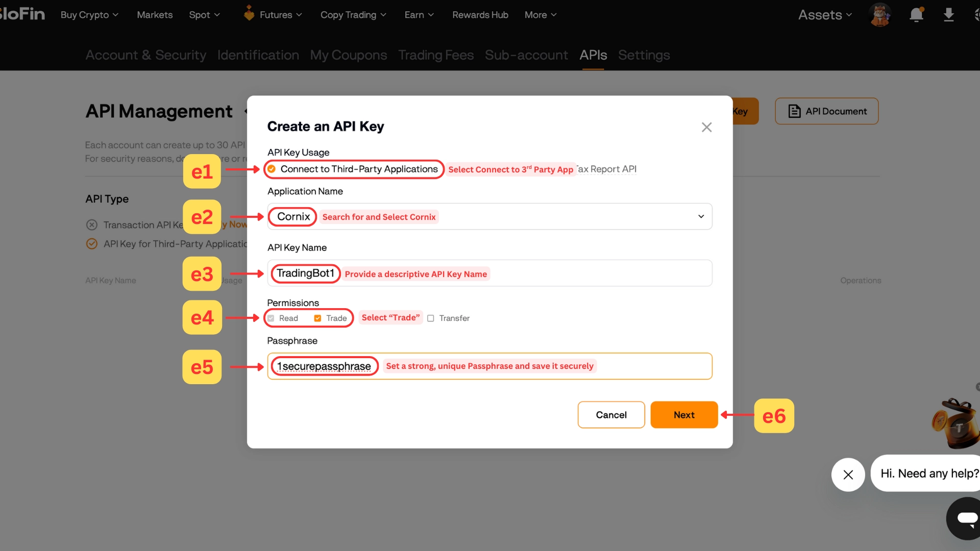This screenshot has height=551, width=980.
Task: Toggle the Read permission checkbox
Action: point(271,318)
